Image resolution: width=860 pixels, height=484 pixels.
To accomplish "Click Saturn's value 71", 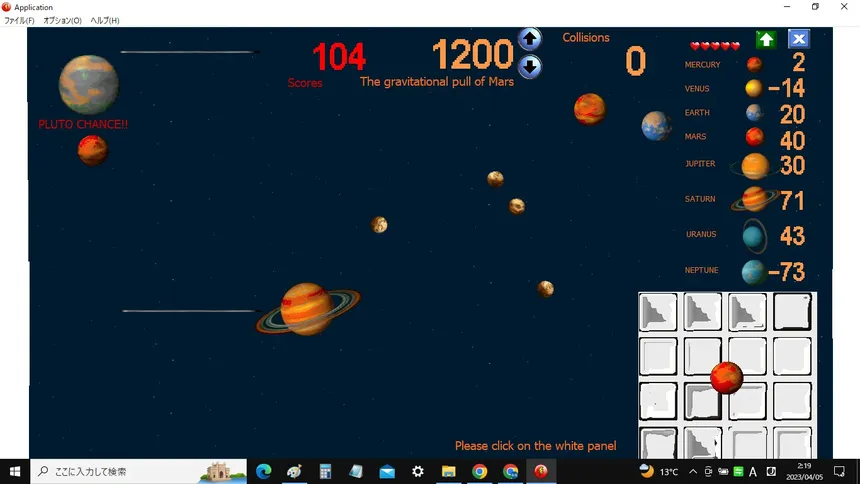I will (792, 201).
